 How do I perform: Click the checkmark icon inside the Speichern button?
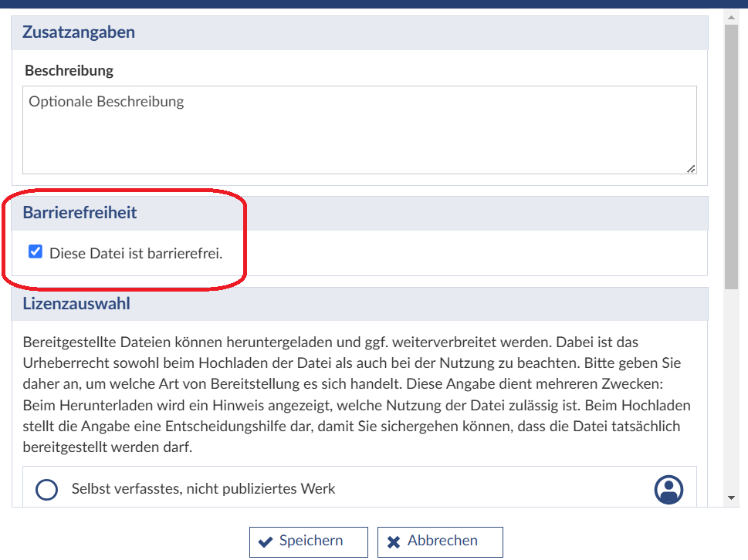(266, 541)
